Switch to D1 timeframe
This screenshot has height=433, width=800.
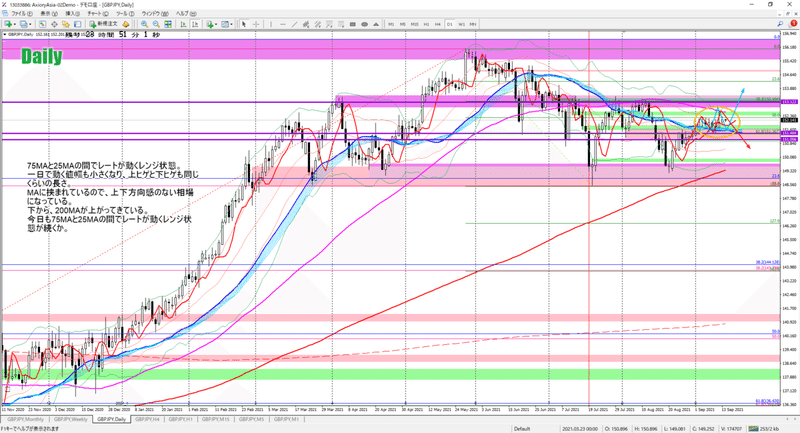tap(449, 24)
